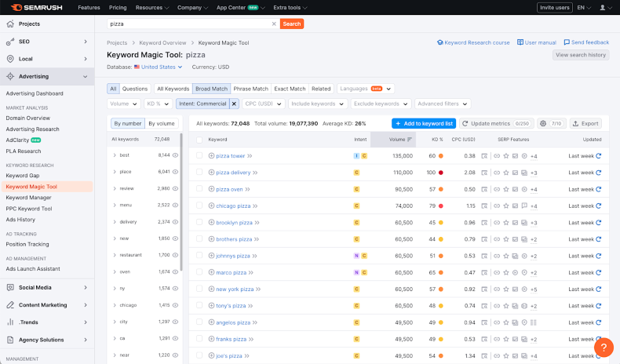Click the orange help question mark
Screen dimensions: 620x364
(x=604, y=348)
